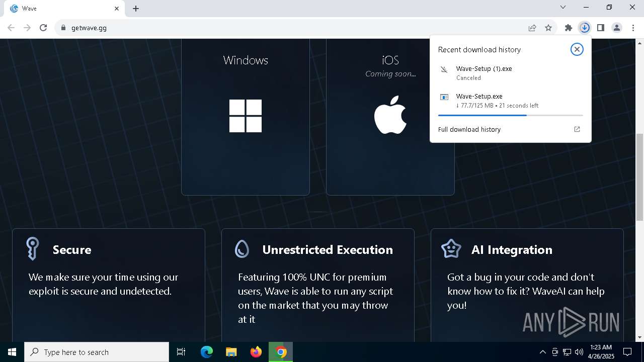644x362 pixels.
Task: Open a new browser tab
Action: pos(136,9)
